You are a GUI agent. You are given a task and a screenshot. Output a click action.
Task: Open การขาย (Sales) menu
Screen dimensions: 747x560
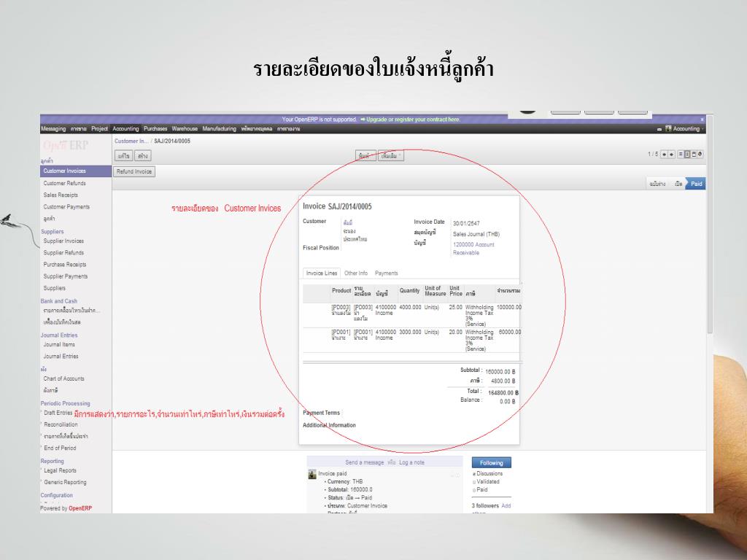coord(79,128)
